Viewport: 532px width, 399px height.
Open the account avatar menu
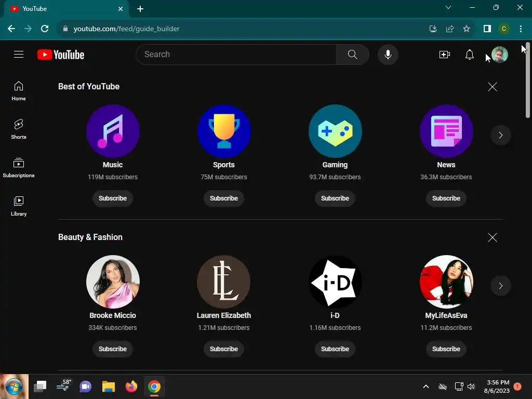[500, 54]
